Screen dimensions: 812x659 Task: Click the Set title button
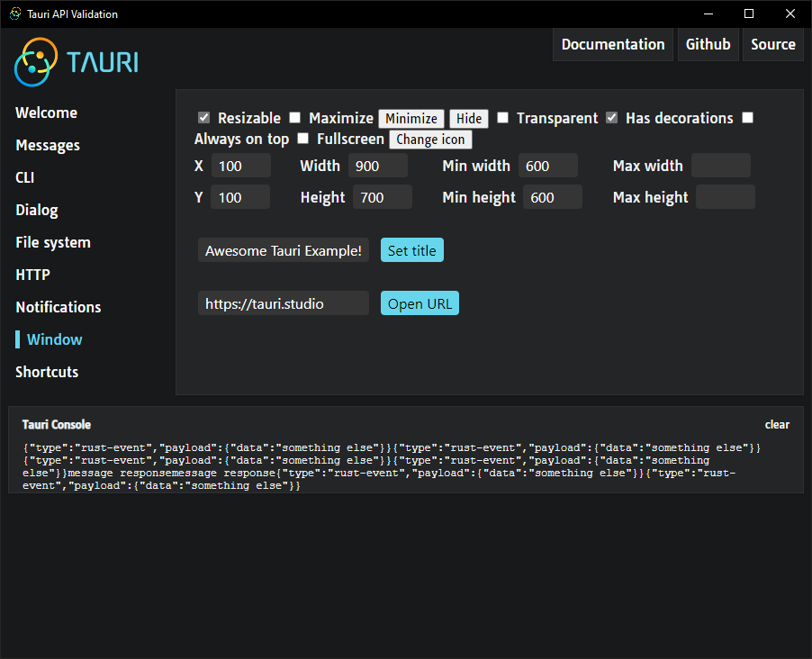[411, 250]
